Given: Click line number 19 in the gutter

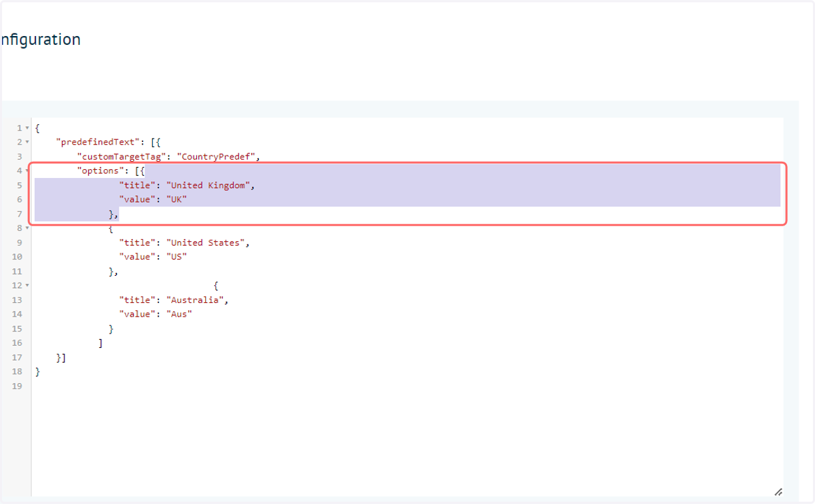Looking at the screenshot, I should click(x=17, y=386).
